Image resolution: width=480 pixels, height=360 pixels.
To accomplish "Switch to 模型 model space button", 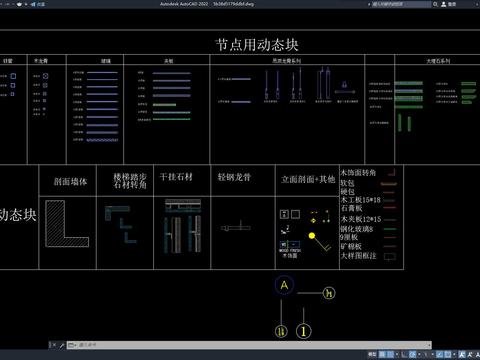I will pos(372,354).
